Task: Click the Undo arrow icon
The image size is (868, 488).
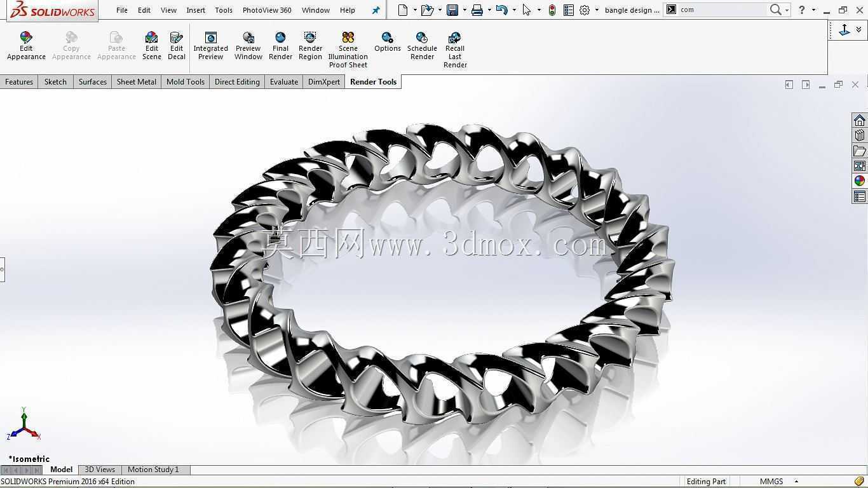Action: pyautogui.click(x=502, y=10)
